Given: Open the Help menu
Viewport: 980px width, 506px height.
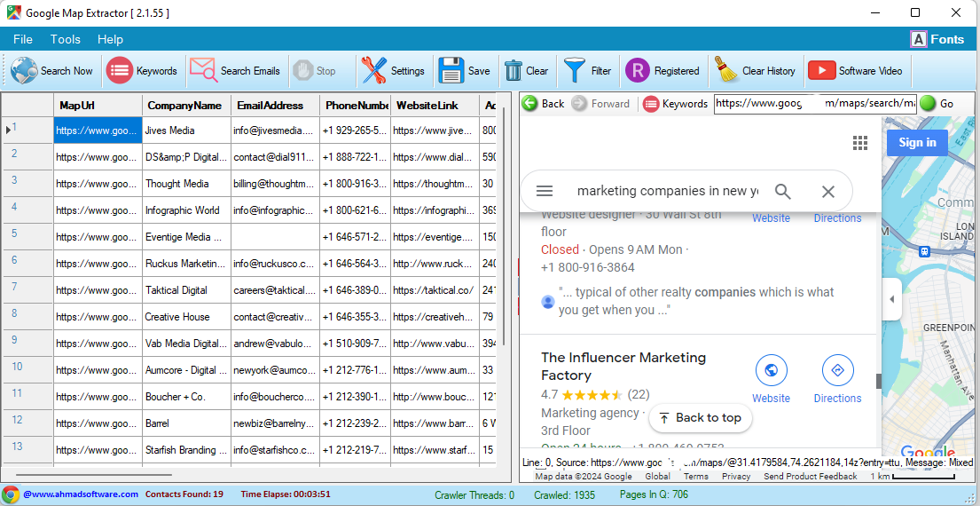Looking at the screenshot, I should click(110, 39).
